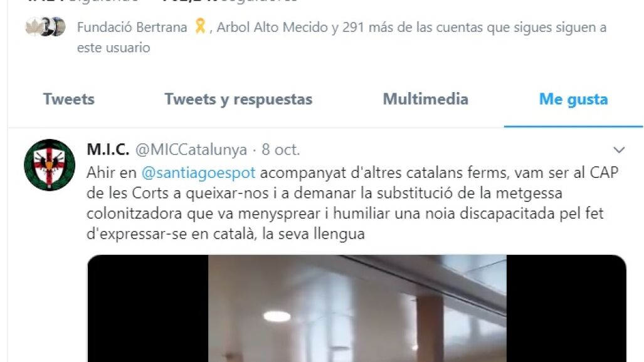Open tweet permalink via 8 oct. timestamp

coord(280,150)
